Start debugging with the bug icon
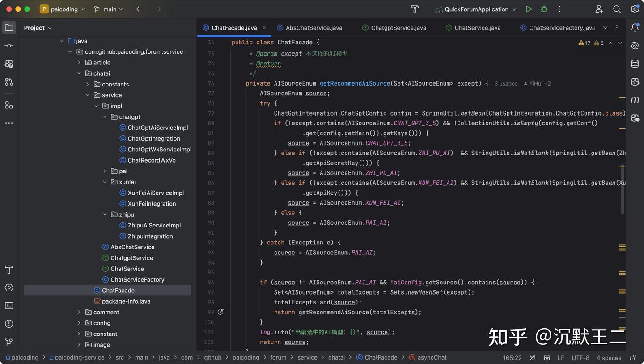Viewport: 644px width, 364px height. pos(544,9)
